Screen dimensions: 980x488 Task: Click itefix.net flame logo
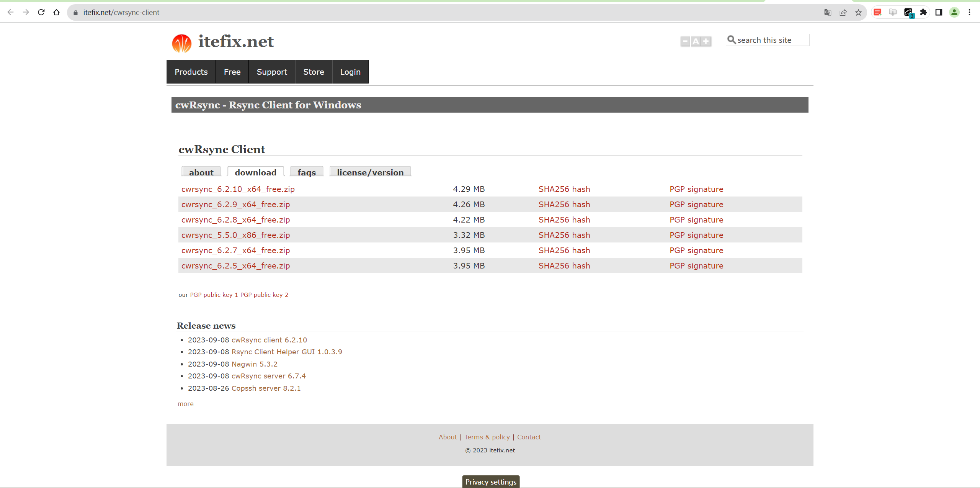pos(182,43)
